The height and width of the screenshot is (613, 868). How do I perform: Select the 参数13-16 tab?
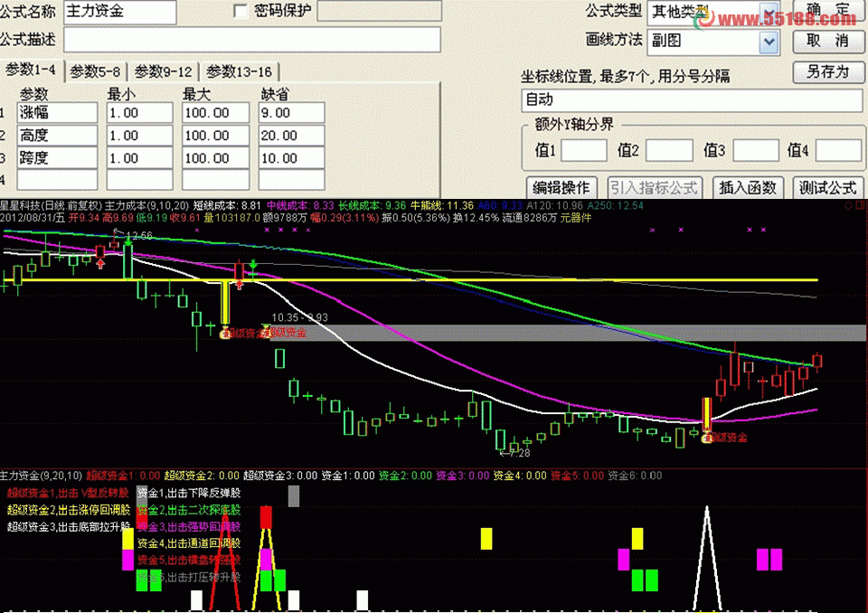pyautogui.click(x=239, y=71)
